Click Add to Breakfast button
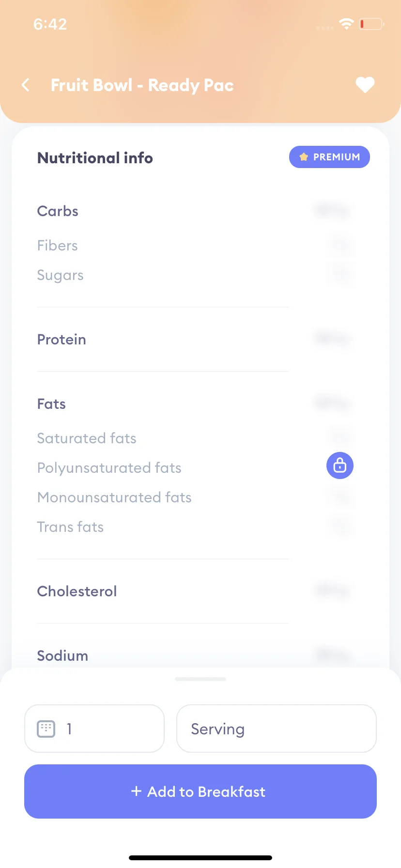401x868 pixels. pos(200,791)
